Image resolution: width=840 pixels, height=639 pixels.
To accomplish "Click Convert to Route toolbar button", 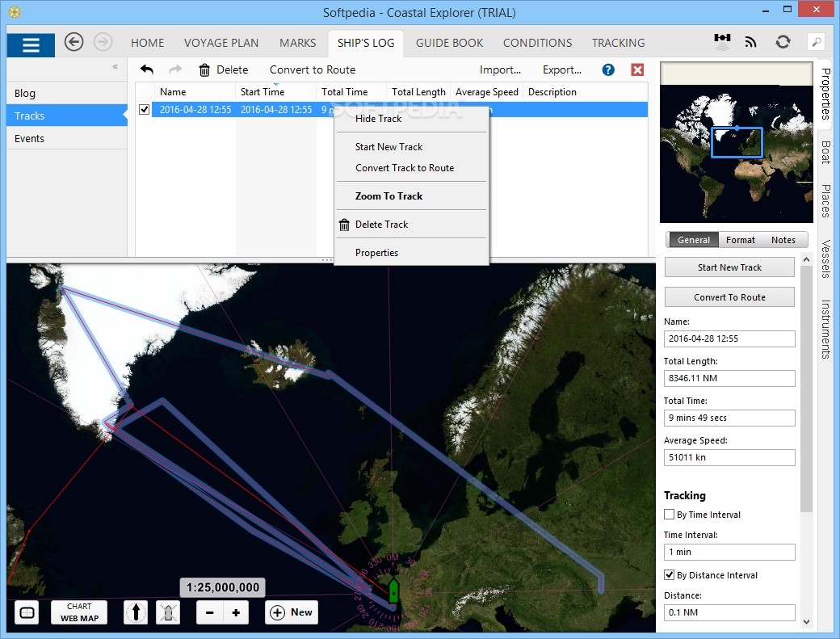I will pyautogui.click(x=313, y=69).
